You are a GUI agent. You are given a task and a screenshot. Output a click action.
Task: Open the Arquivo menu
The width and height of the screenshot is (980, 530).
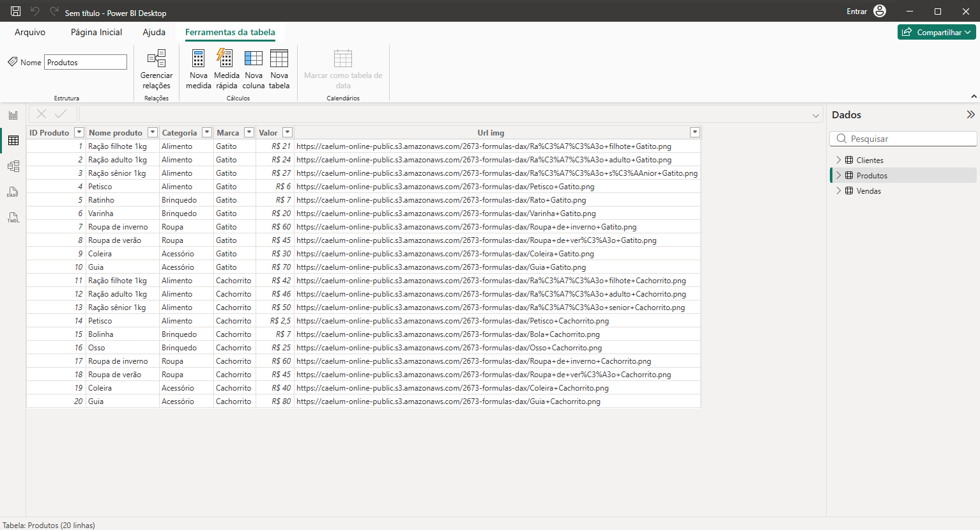30,32
